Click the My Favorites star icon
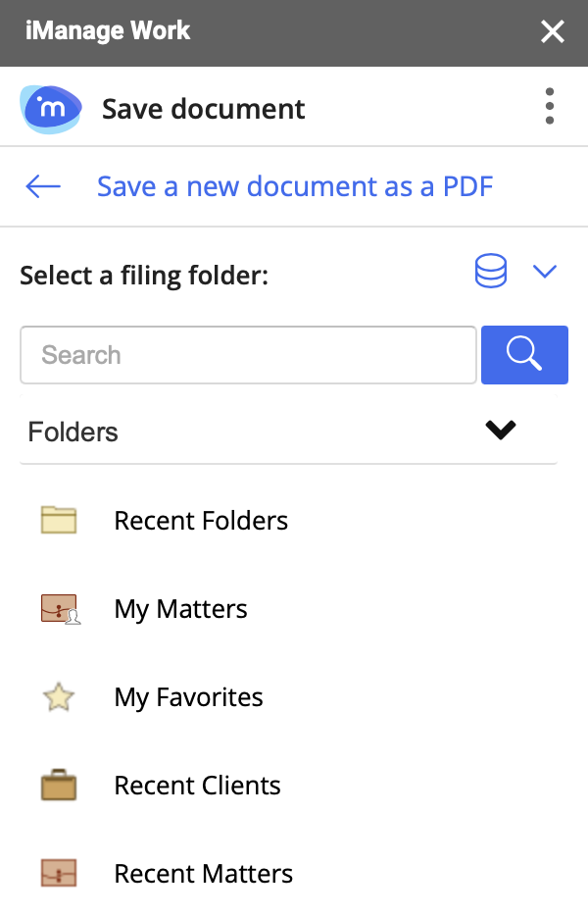Viewport: 588px width, 916px height. coord(59,697)
